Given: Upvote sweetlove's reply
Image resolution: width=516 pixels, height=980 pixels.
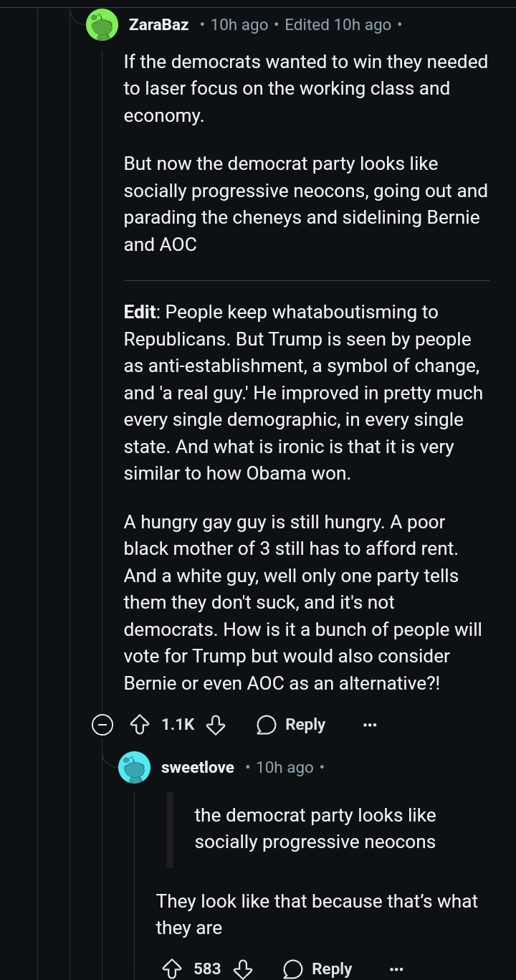Looking at the screenshot, I should 171,969.
